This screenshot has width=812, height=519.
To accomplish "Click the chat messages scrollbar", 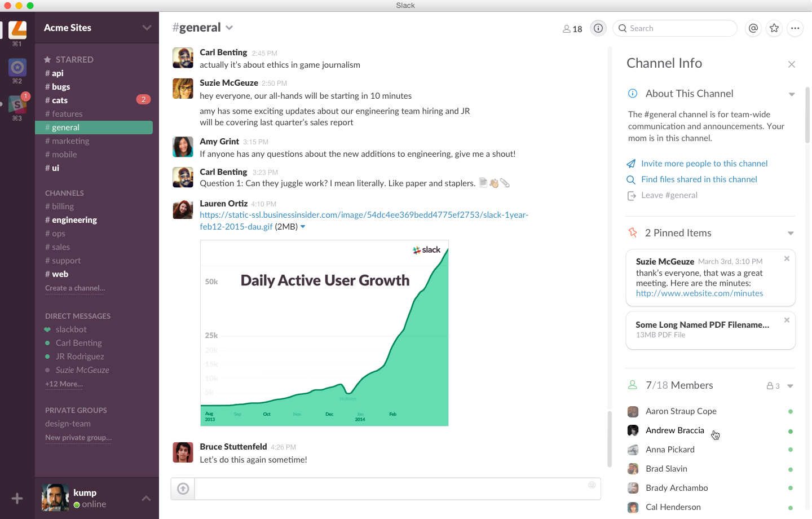I will 609,438.
